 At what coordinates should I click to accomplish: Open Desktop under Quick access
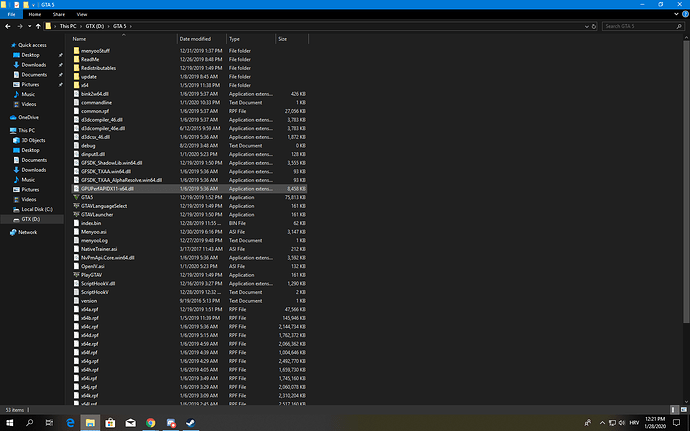(x=30, y=55)
